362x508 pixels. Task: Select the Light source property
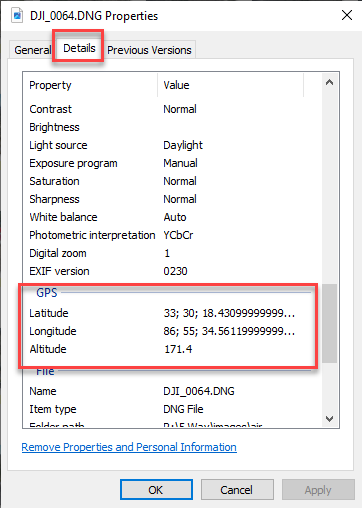(58, 145)
